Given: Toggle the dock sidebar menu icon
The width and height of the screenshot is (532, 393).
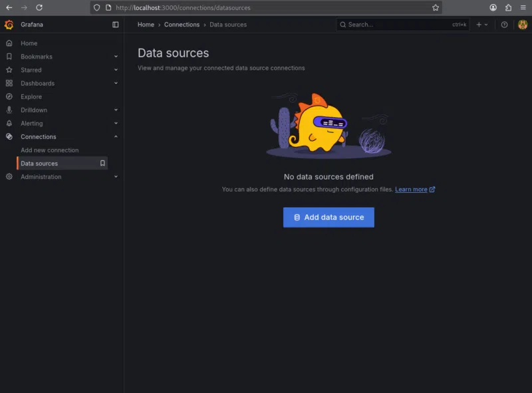Looking at the screenshot, I should 115,25.
